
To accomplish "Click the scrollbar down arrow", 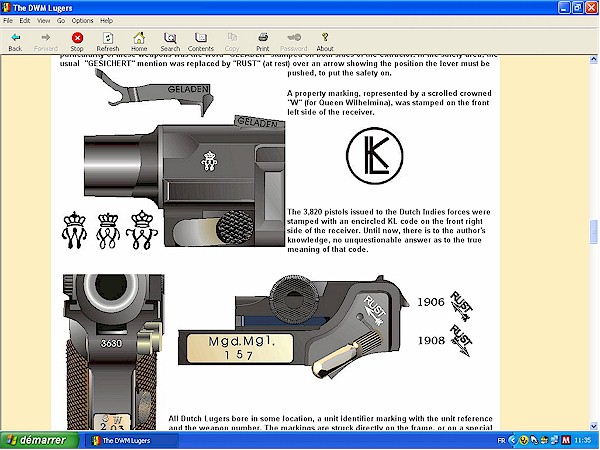I will tap(593, 426).
